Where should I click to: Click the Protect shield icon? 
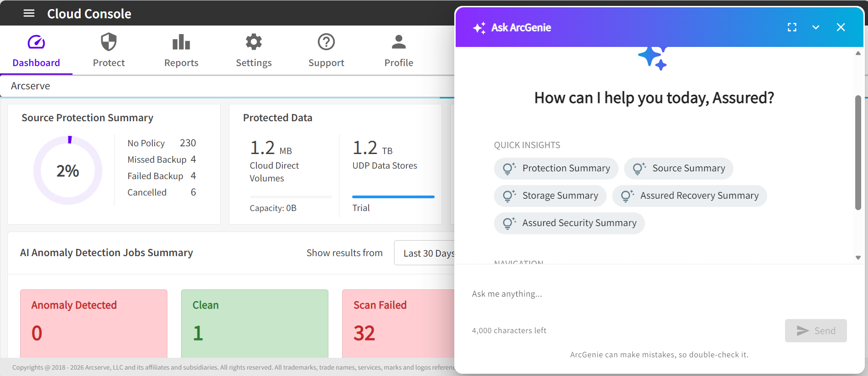tap(109, 42)
